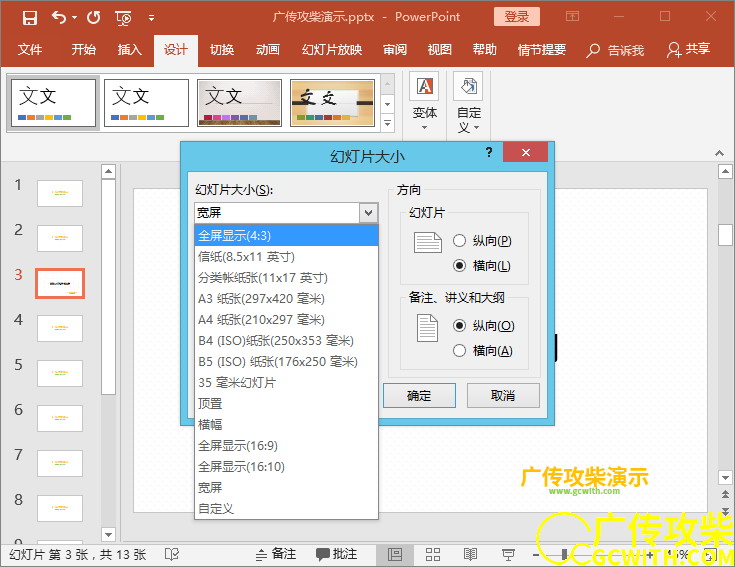Choose A4 纸张(210x297 毫米) option
The height and width of the screenshot is (567, 735).
tap(286, 320)
